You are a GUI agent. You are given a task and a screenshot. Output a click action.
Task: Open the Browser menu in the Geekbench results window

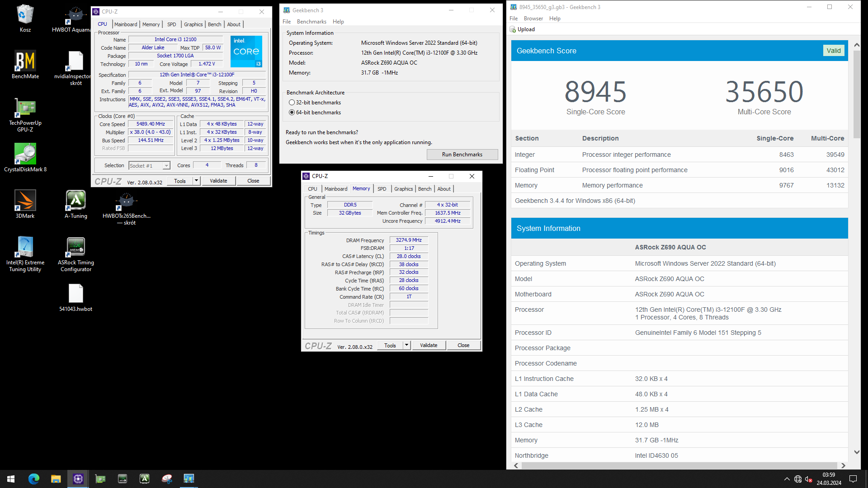point(533,19)
